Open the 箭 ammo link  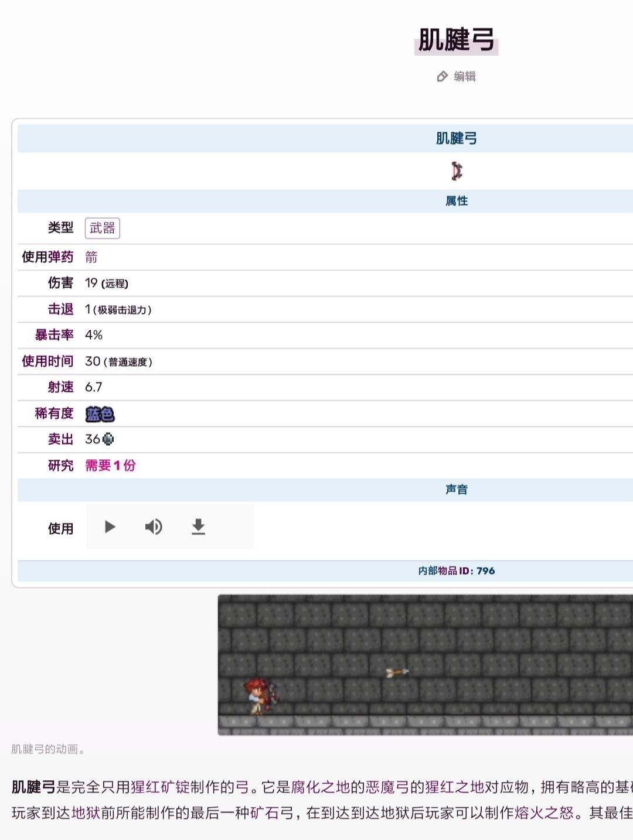(91, 257)
